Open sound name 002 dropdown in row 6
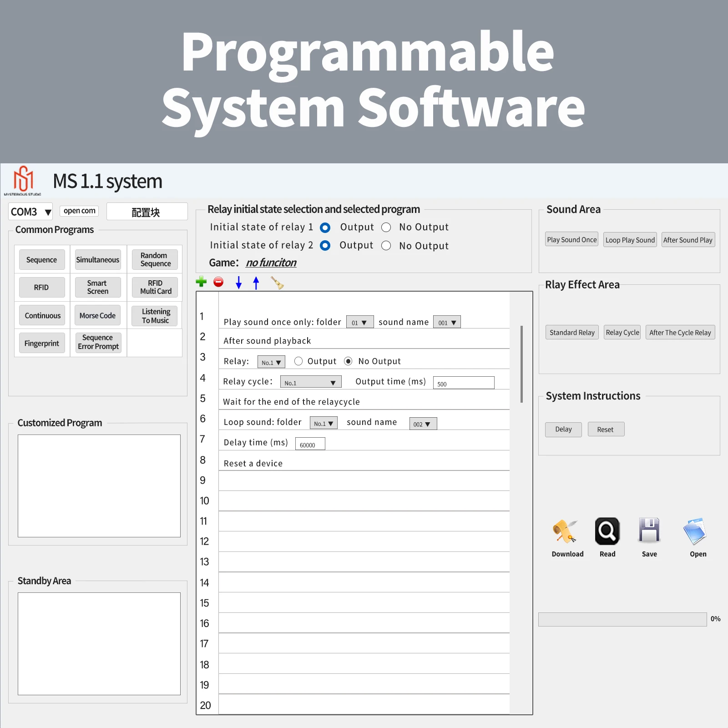 coord(423,424)
